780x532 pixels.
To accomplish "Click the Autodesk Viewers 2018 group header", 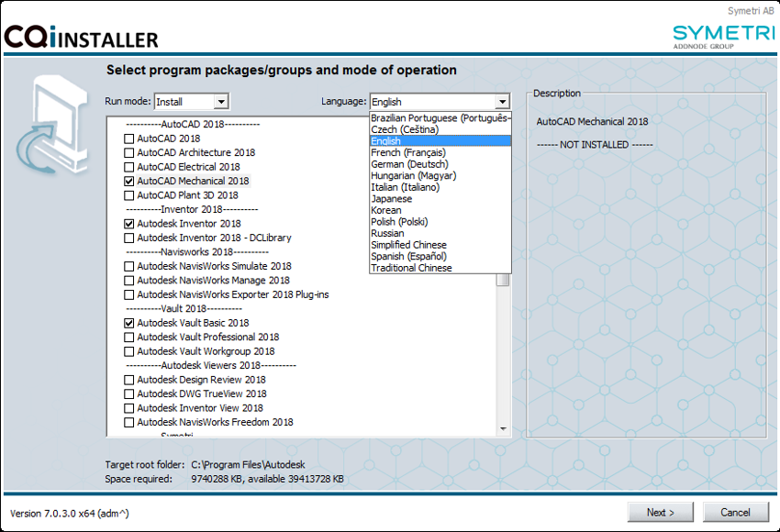I will coord(211,365).
